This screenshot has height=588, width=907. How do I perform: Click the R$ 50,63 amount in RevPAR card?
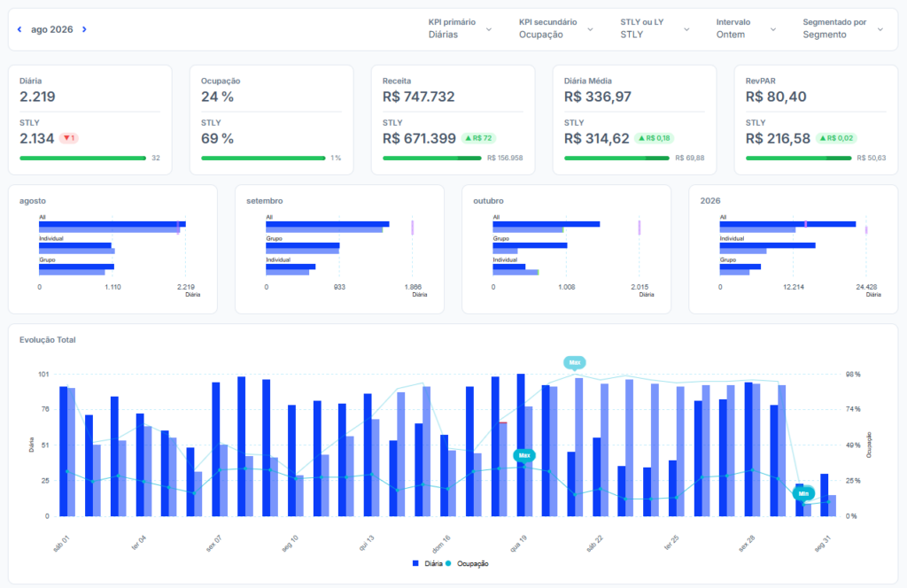pos(872,158)
